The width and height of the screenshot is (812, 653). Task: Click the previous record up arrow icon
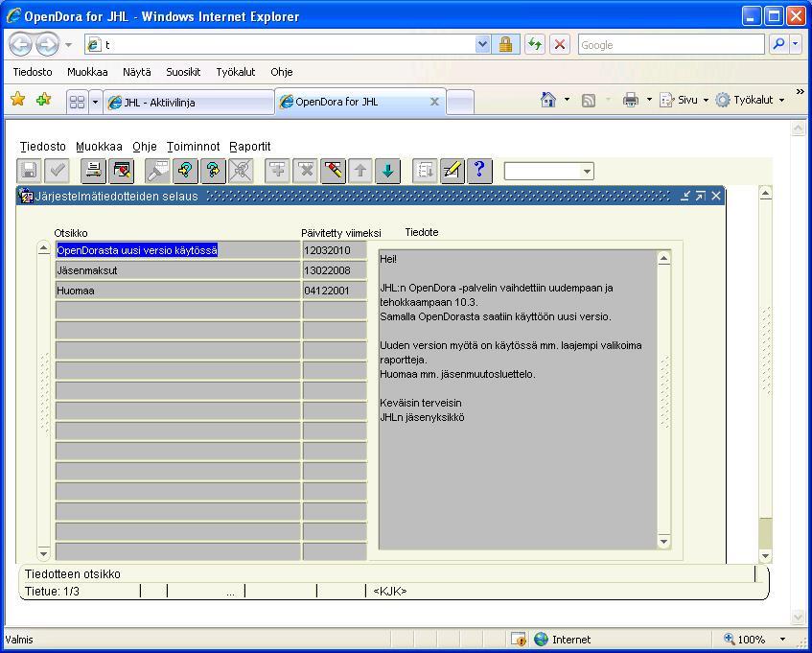click(x=360, y=171)
